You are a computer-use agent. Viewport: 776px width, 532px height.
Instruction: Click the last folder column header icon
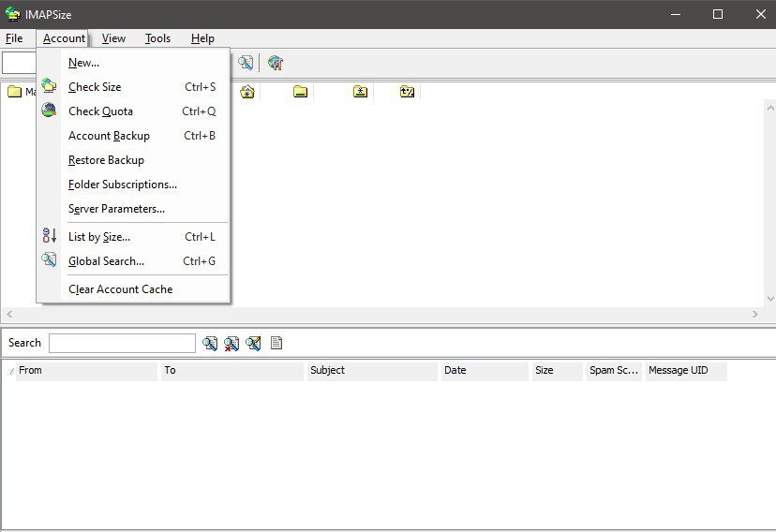click(407, 92)
